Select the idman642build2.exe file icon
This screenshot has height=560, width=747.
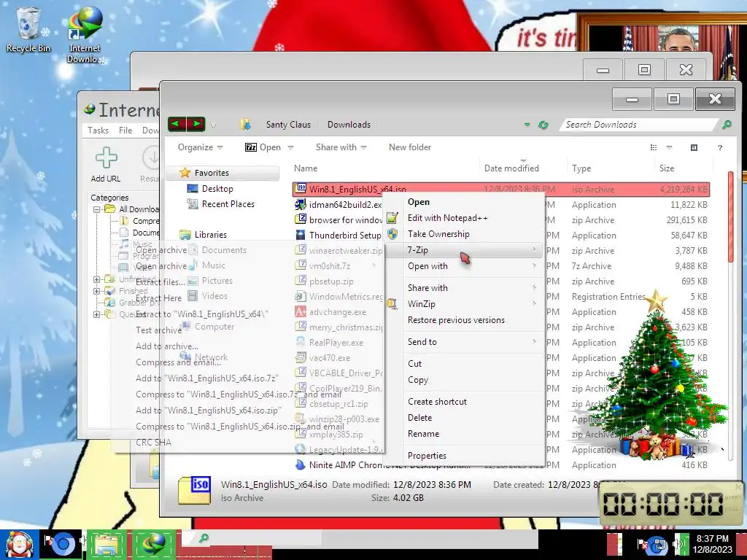[x=300, y=205]
